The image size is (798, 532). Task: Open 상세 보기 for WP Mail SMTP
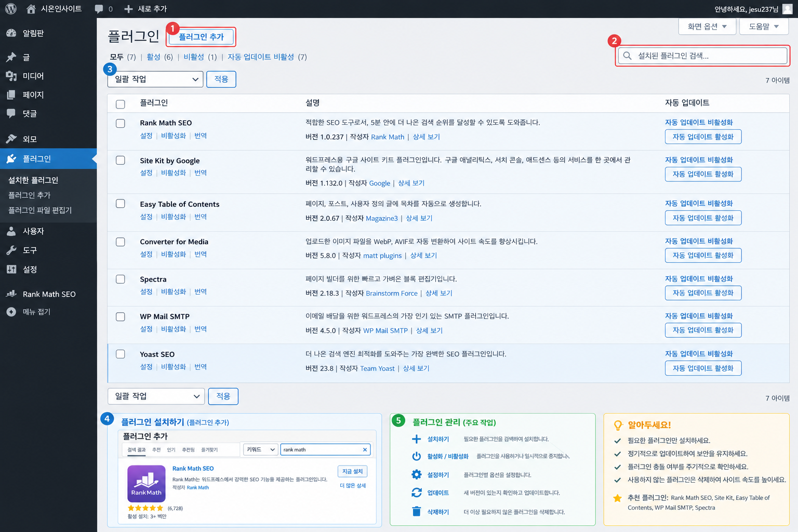click(x=429, y=330)
